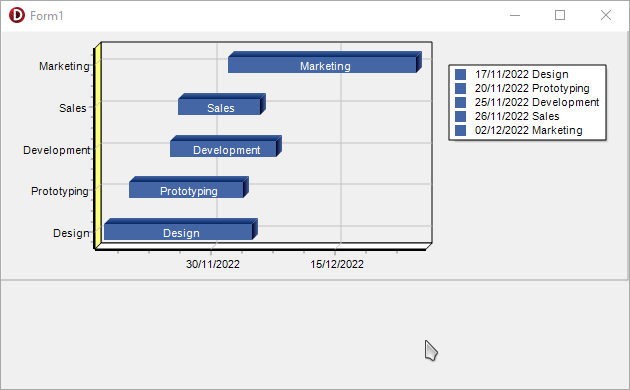Click the Development legend color box
This screenshot has height=390, width=630.
click(x=460, y=102)
